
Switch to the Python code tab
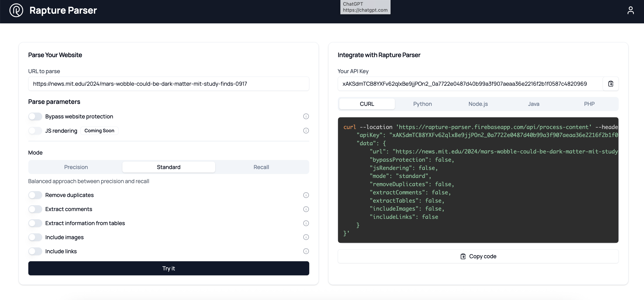pos(422,104)
